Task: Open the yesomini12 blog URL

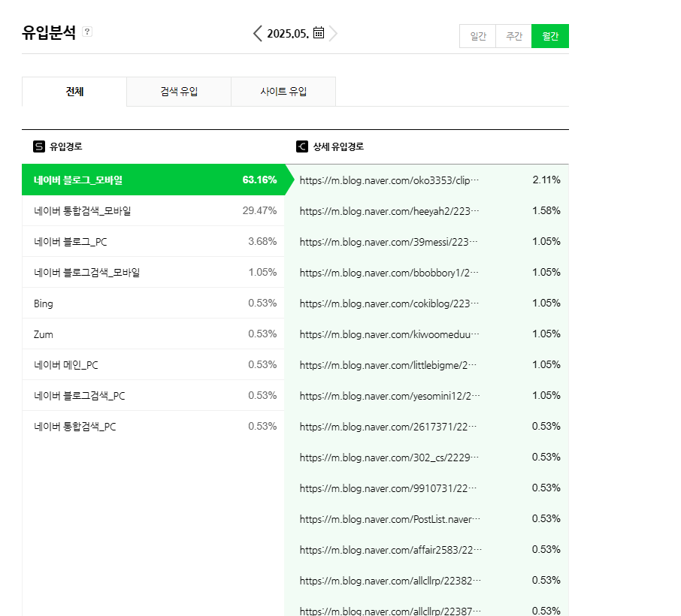Action: [389, 396]
